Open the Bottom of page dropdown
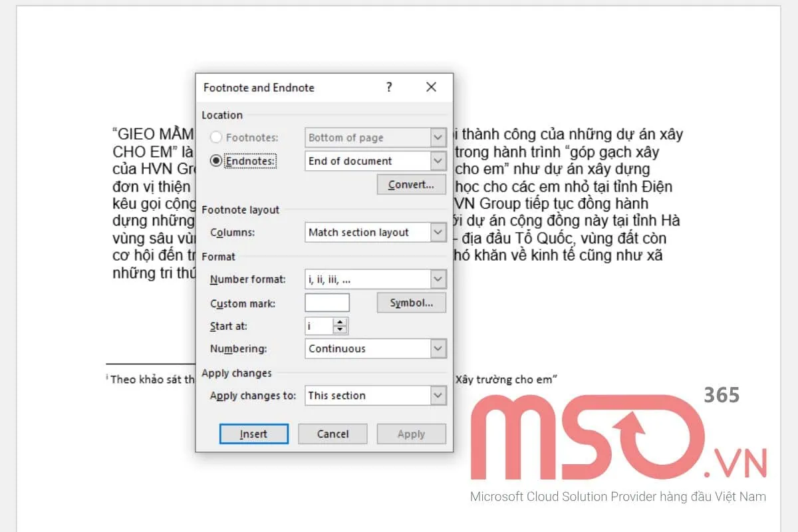Viewport: 798px width, 532px height. point(438,138)
